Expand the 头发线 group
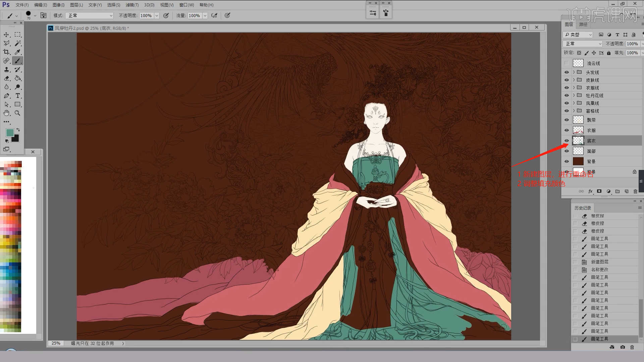 (574, 72)
